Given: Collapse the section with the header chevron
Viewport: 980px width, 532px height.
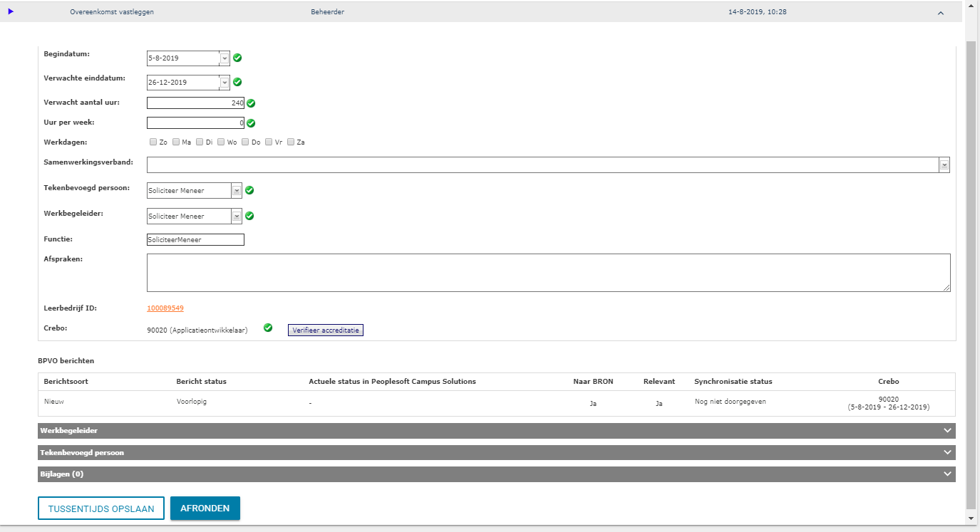Looking at the screenshot, I should click(x=941, y=13).
